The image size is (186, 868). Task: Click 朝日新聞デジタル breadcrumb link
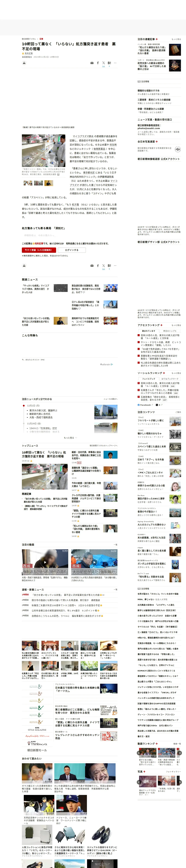[29, 39]
